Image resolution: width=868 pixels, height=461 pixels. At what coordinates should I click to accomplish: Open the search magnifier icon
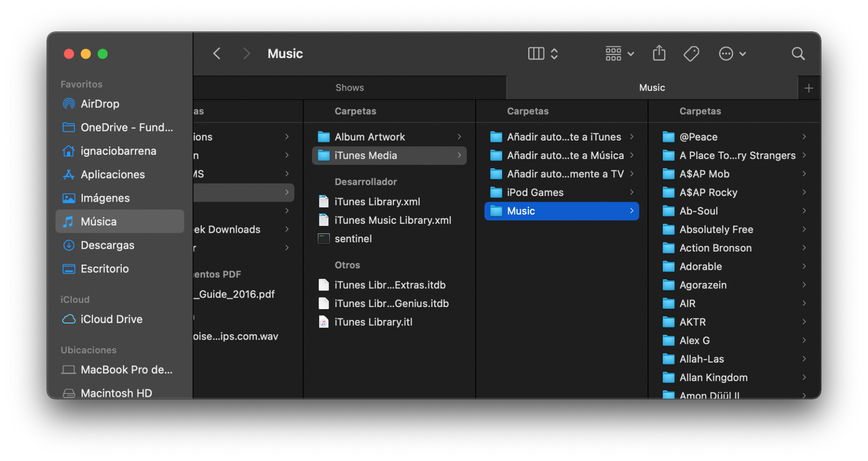point(798,54)
